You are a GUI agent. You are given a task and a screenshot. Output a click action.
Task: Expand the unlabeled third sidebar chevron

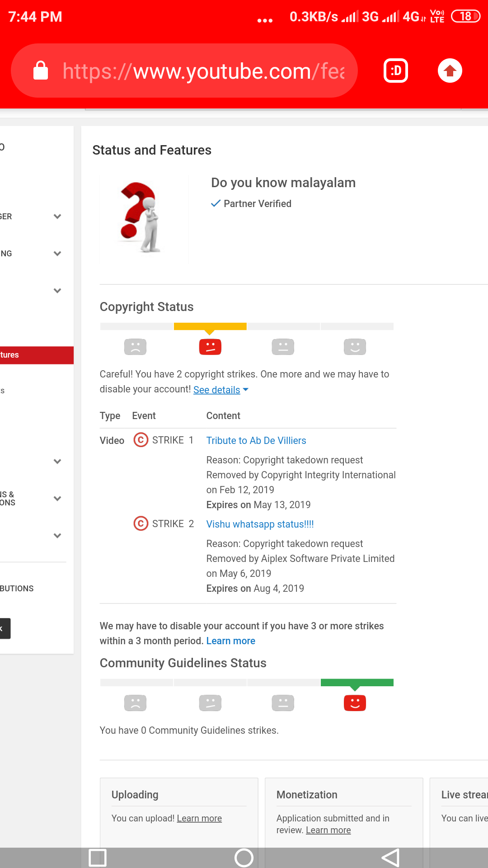click(x=57, y=290)
